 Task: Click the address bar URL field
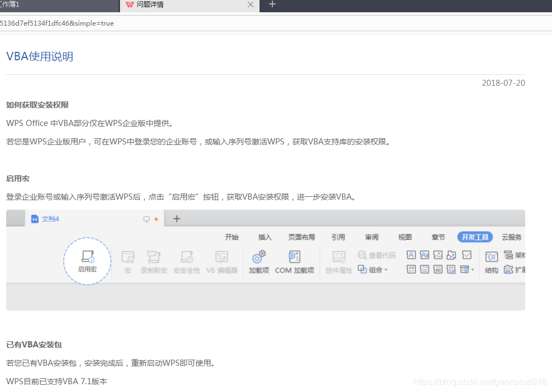(x=276, y=23)
